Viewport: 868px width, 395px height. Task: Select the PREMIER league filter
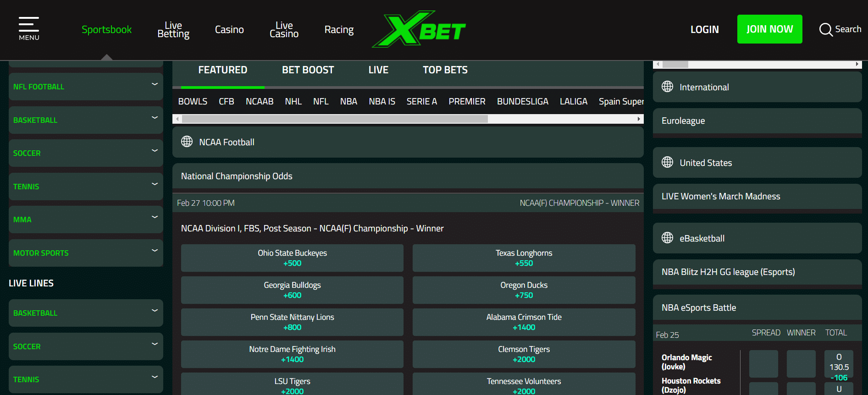pos(467,101)
